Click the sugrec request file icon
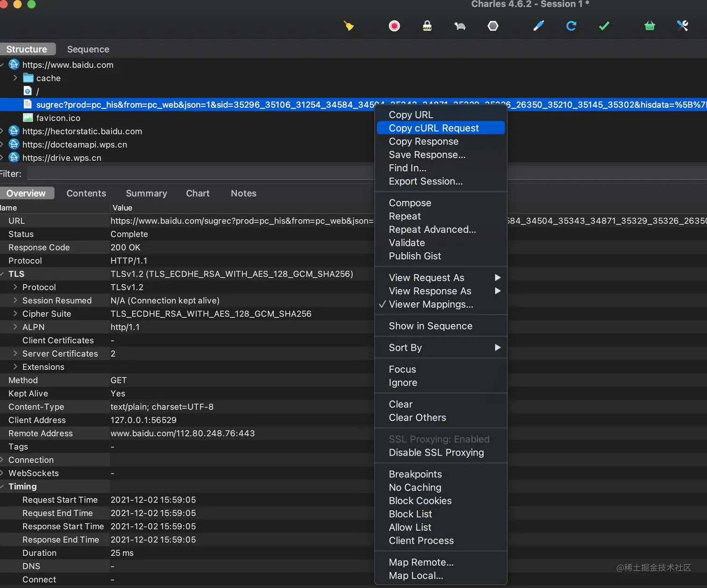The width and height of the screenshot is (707, 588). pyautogui.click(x=28, y=104)
